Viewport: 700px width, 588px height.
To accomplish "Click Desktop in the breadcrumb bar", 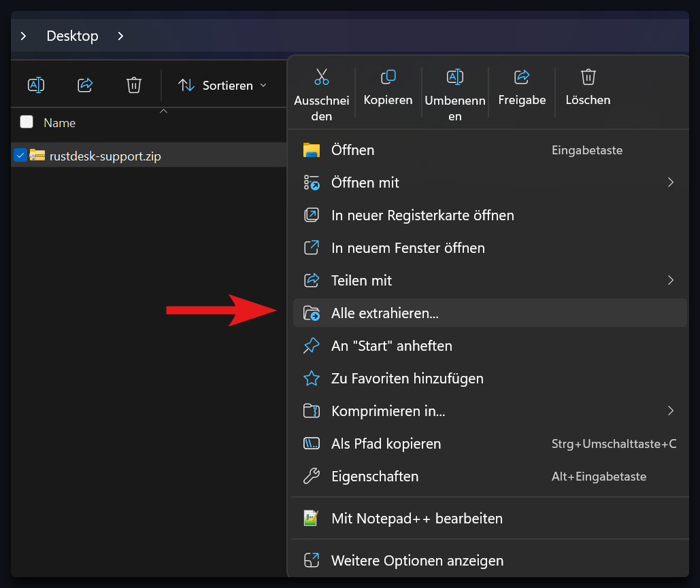I will coord(72,35).
